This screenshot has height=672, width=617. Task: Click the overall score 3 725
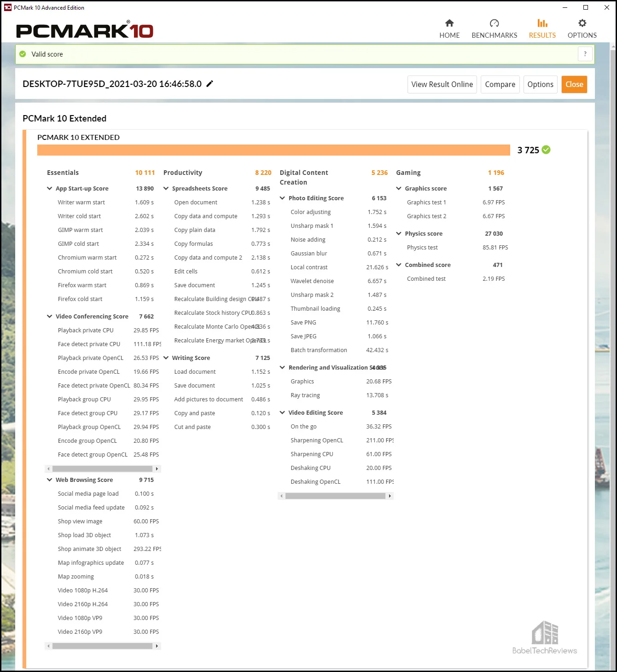(528, 150)
